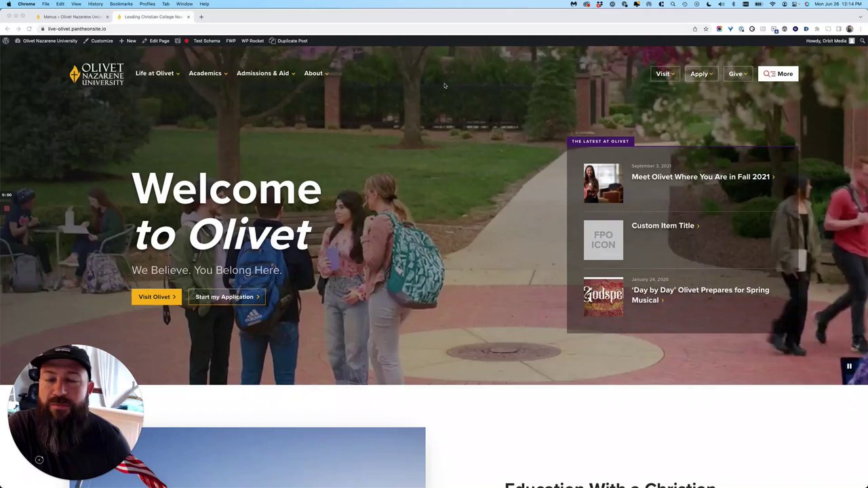Click the More search menu button
The image size is (868, 488).
coord(778,74)
